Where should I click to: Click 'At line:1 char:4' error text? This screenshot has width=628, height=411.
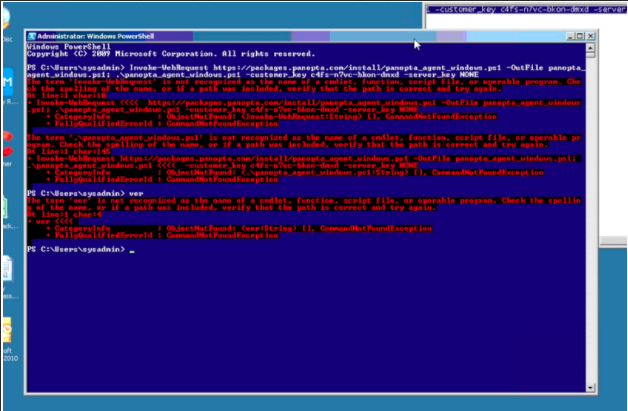64,214
